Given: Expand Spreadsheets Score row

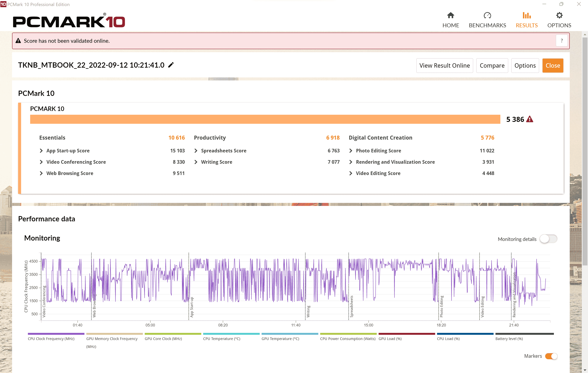Looking at the screenshot, I should point(196,151).
